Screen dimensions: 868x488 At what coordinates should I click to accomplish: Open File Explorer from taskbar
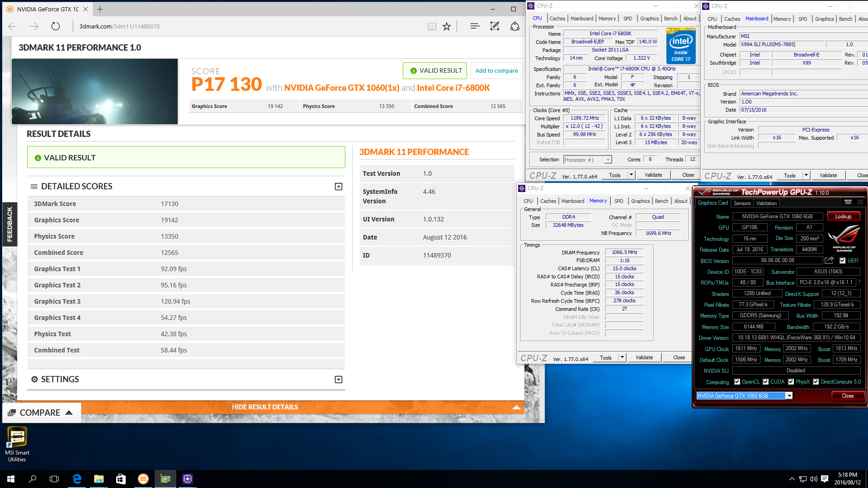click(99, 479)
